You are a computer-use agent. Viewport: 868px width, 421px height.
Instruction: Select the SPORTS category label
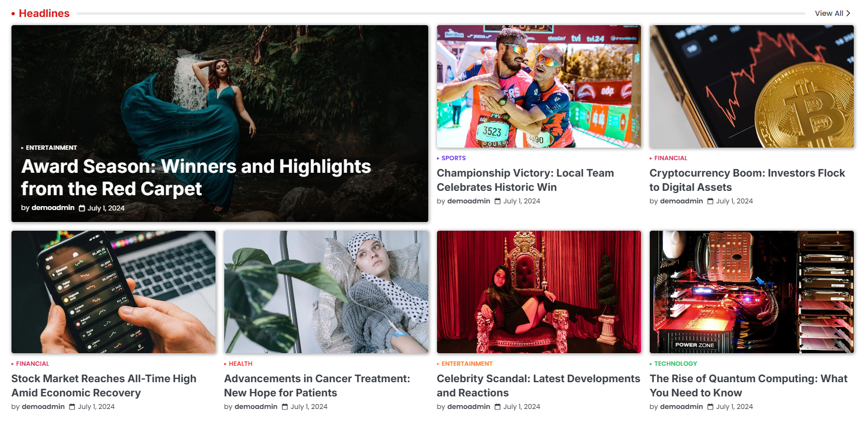click(x=453, y=158)
